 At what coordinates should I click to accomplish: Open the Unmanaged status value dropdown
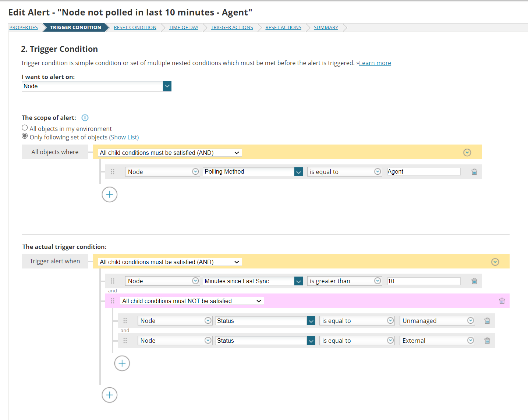point(437,321)
